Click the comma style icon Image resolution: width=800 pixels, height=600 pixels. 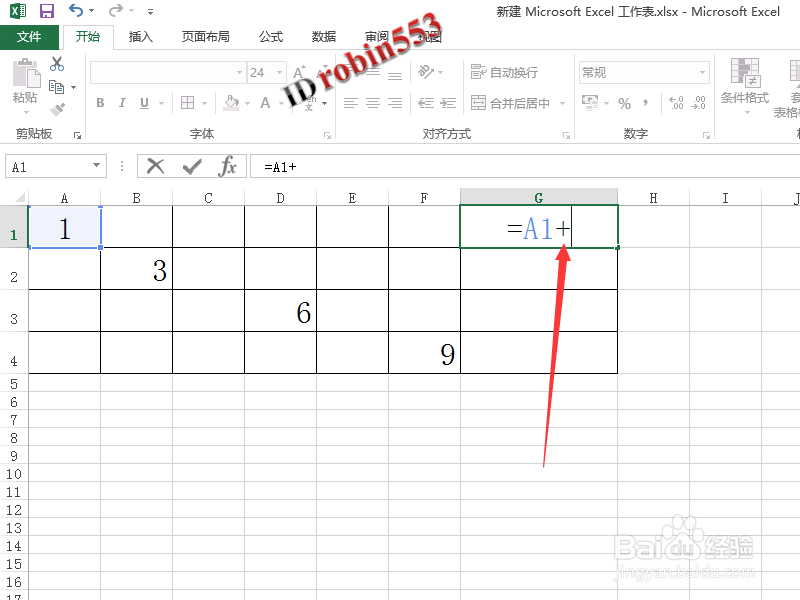(645, 102)
